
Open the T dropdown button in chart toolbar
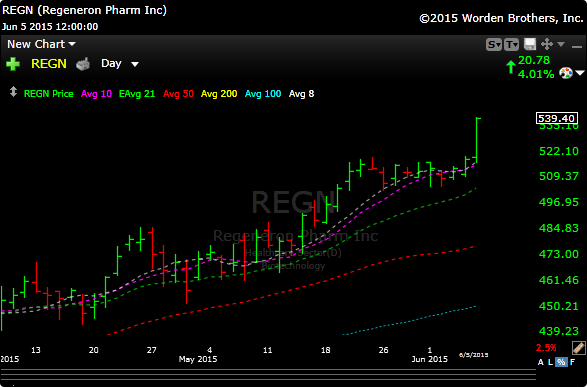coord(511,45)
